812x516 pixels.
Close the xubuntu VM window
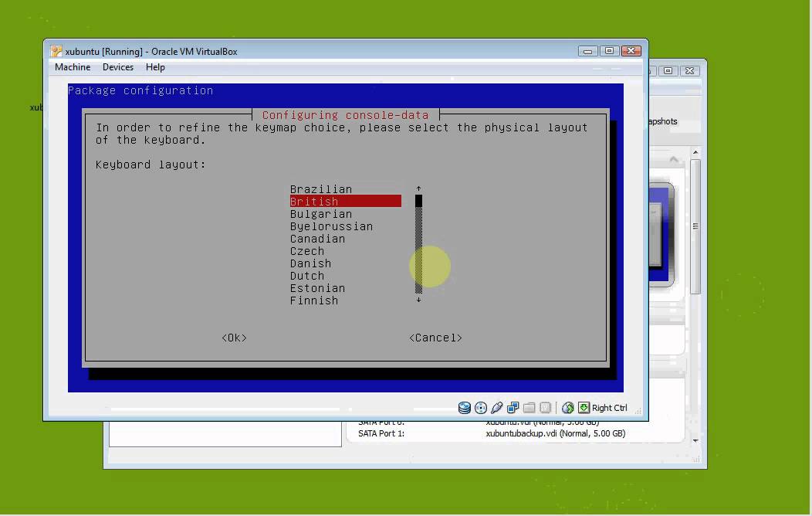(631, 51)
